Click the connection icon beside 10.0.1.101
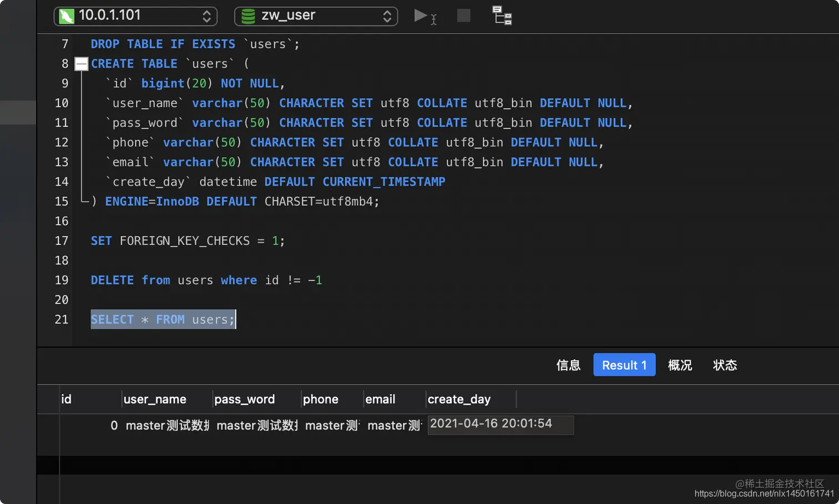Screen dimensions: 839x504 [67, 16]
